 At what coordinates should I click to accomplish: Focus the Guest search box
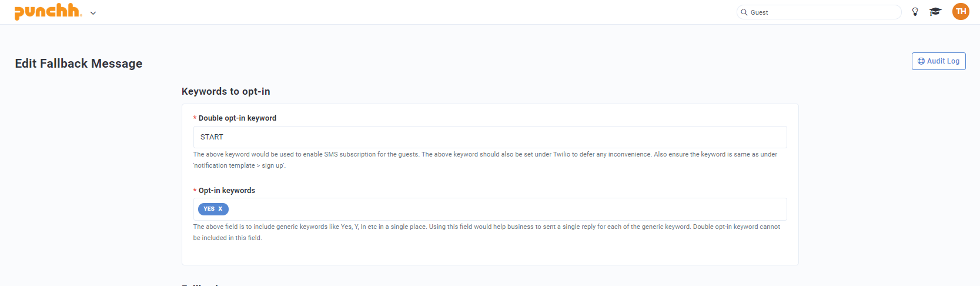point(818,12)
